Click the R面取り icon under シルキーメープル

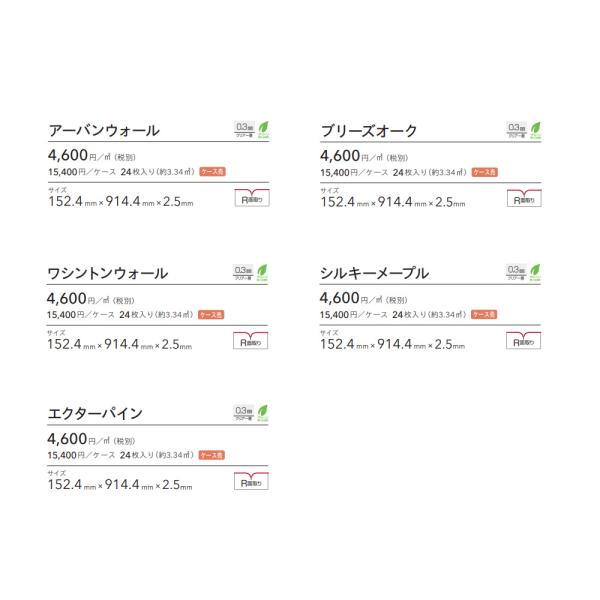[x=523, y=340]
